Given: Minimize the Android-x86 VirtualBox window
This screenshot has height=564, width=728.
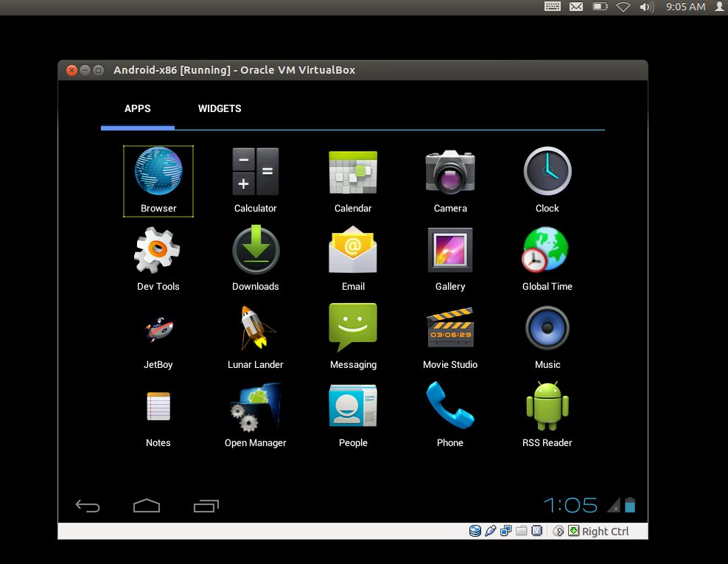Looking at the screenshot, I should (85, 70).
